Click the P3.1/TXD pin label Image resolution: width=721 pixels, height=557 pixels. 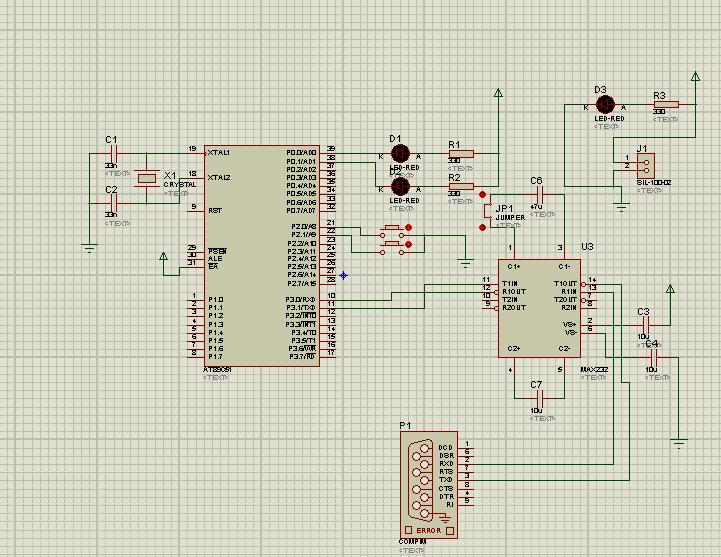point(301,308)
